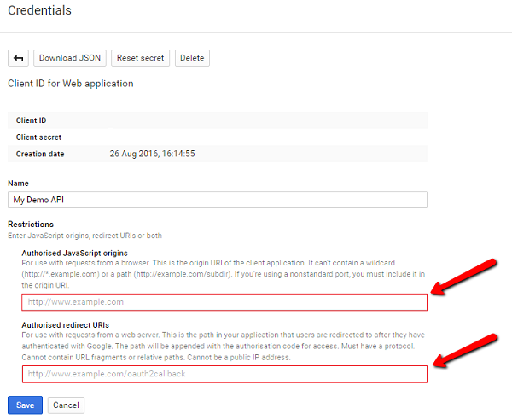This screenshot has width=512, height=420.
Task: Click the Restrictions section heading
Action: pyautogui.click(x=31, y=225)
